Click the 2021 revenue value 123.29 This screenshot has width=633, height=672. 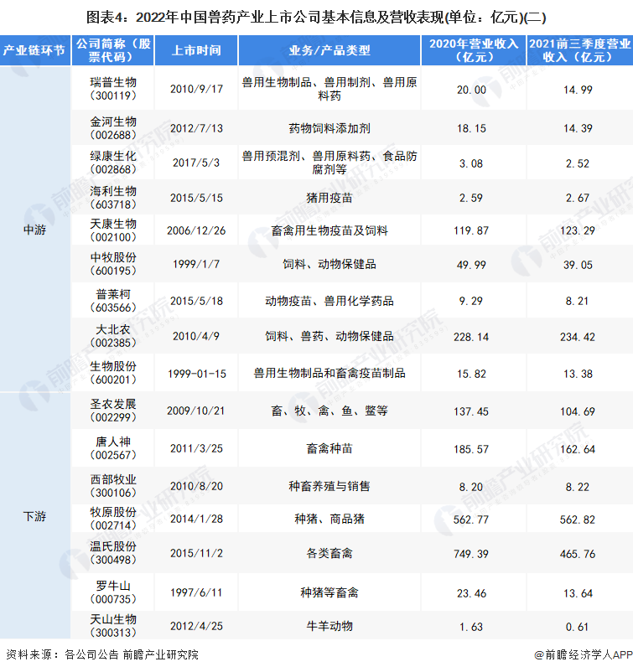pyautogui.click(x=578, y=230)
